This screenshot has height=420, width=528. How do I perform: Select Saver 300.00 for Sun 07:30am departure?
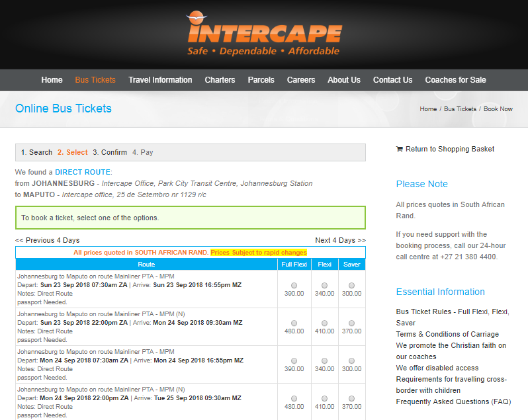coord(351,285)
